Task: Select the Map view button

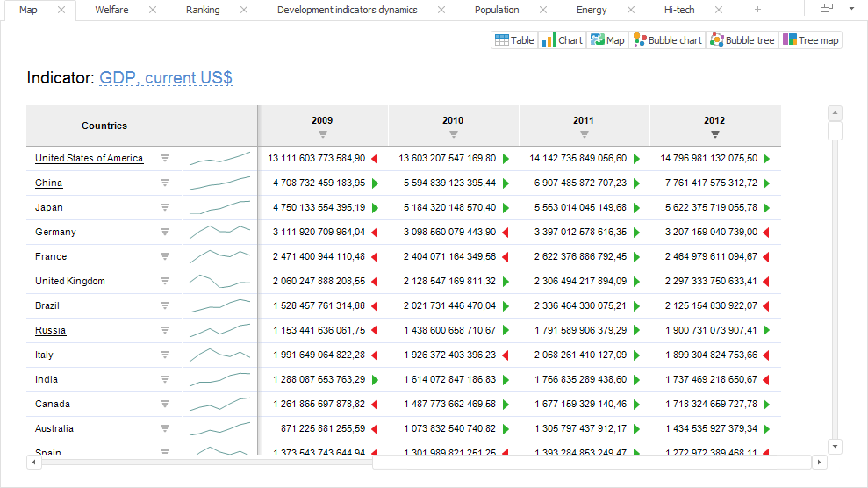Action: point(607,40)
